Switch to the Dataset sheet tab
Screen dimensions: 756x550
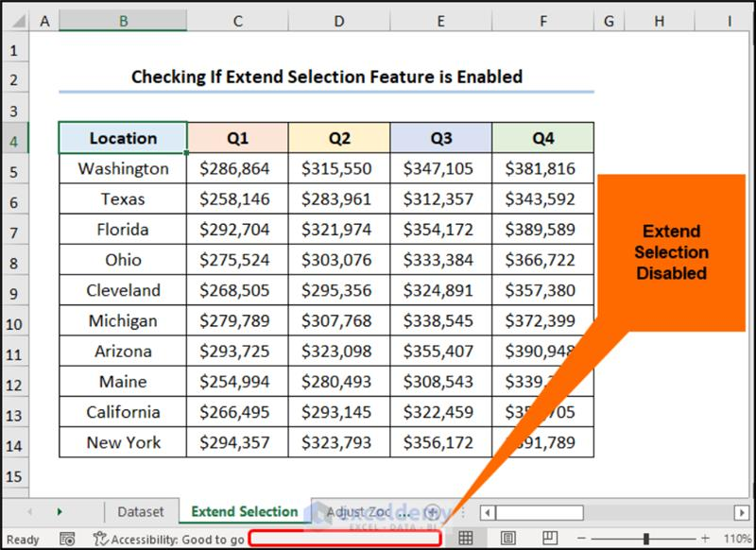(142, 509)
